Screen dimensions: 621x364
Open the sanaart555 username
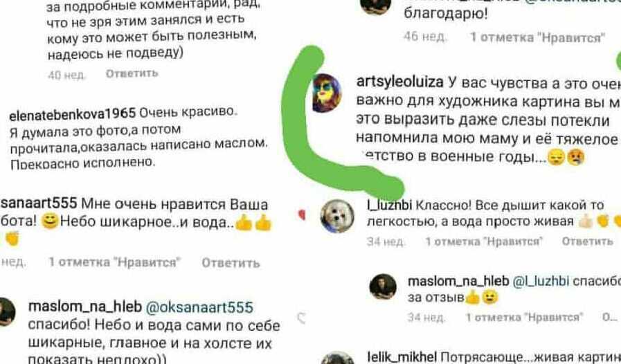click(x=38, y=203)
